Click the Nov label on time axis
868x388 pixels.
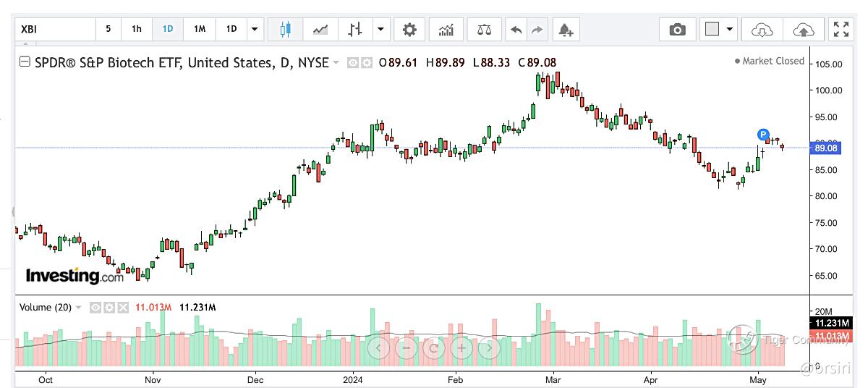click(x=153, y=379)
